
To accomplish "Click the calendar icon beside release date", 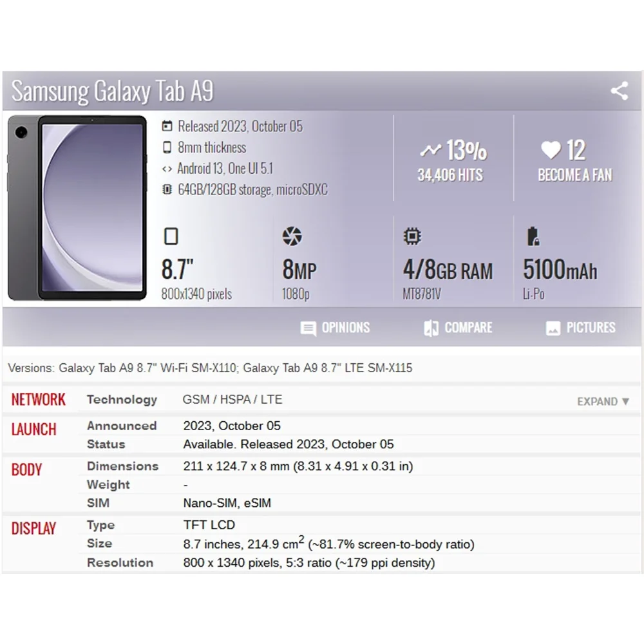I will [x=167, y=126].
